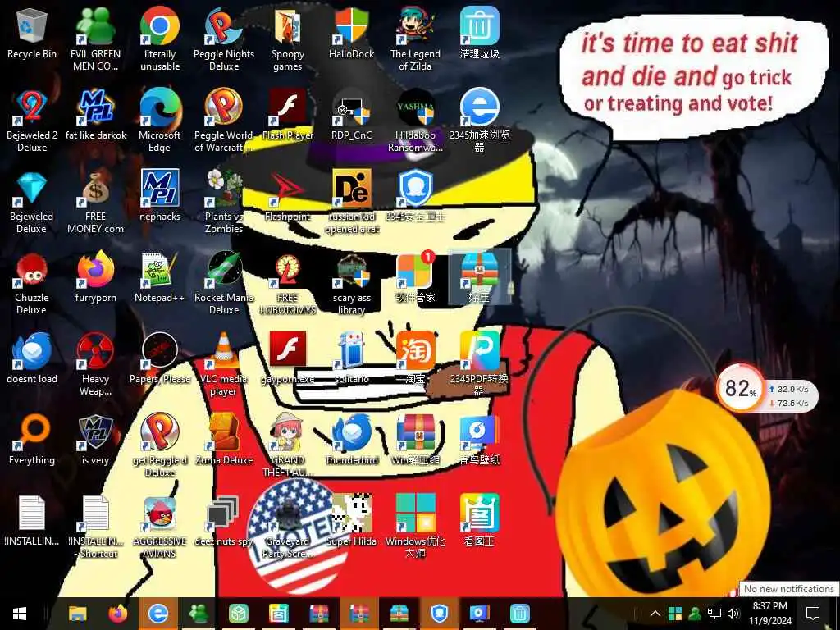Open the Flashpoint launcher icon

(x=288, y=195)
